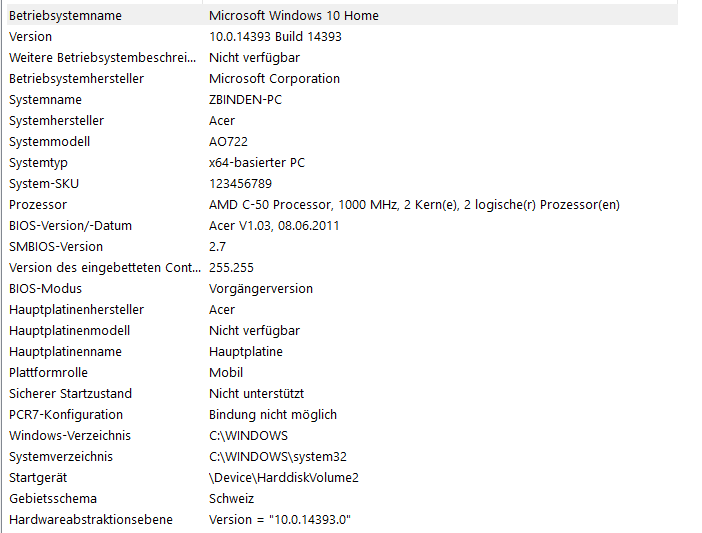Select the Systemname ZBINDEN-PC row
The width and height of the screenshot is (702, 533).
(342, 100)
